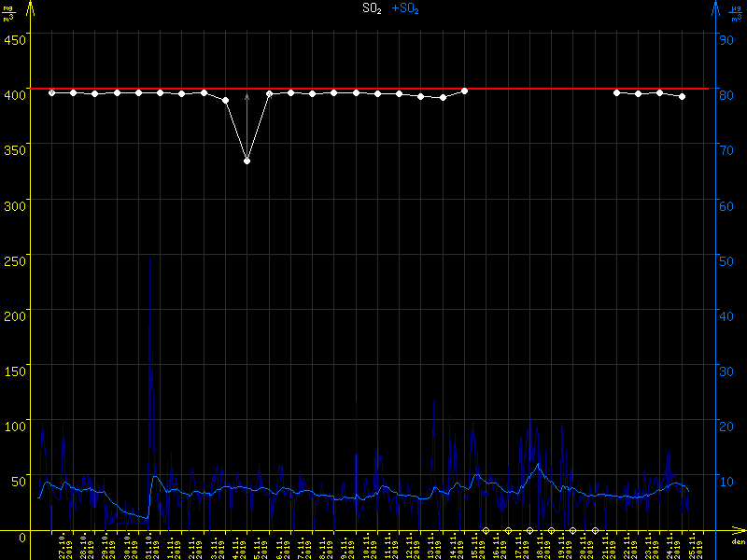Screen dimensions: 747x560
Task: Click the peak of tallest dark blue spike
Action: pyautogui.click(x=149, y=259)
